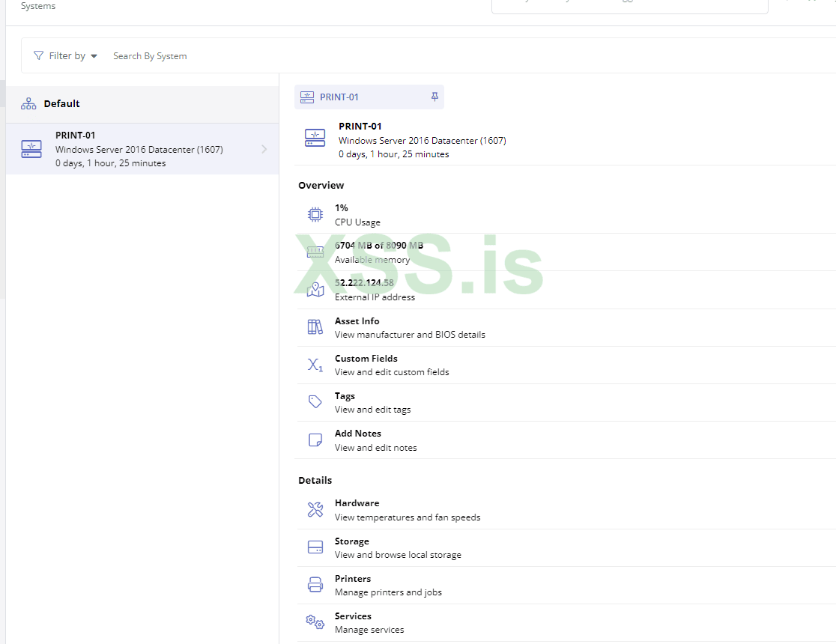Select PRINT-01 name in the system list

click(75, 136)
